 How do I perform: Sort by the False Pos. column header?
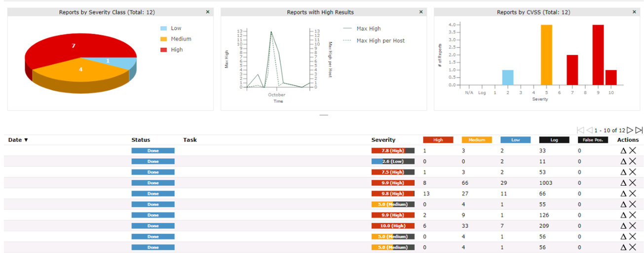point(593,140)
